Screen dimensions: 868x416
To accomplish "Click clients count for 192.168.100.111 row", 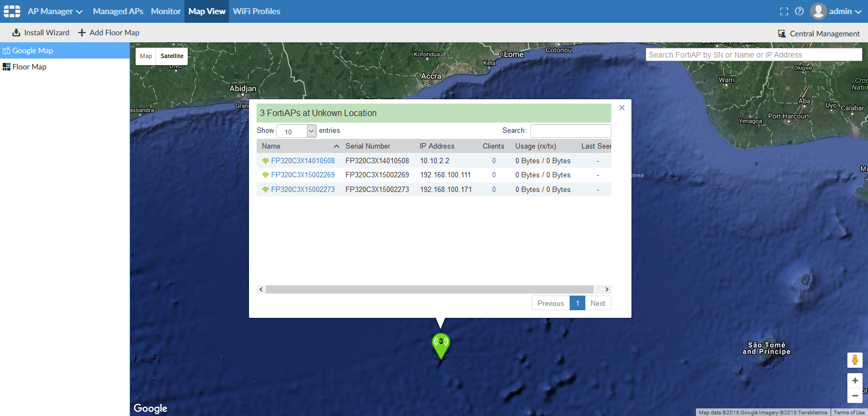I will 494,175.
